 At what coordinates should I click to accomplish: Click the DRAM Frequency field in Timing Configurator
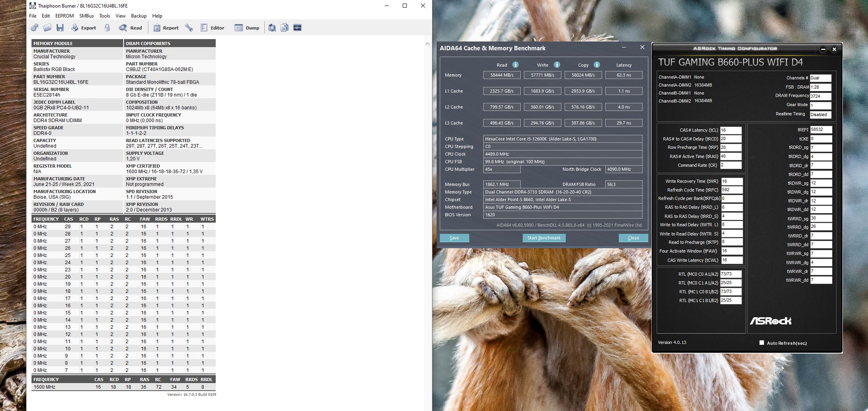(821, 96)
